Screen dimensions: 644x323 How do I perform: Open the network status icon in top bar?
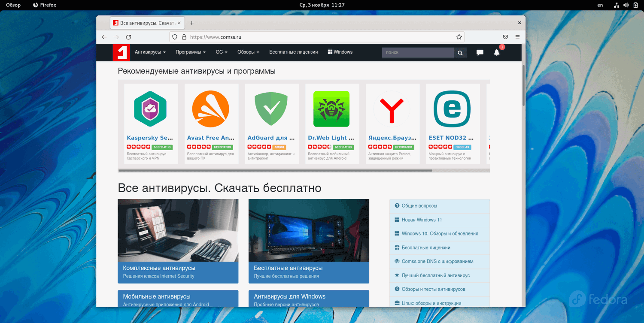[x=616, y=5]
